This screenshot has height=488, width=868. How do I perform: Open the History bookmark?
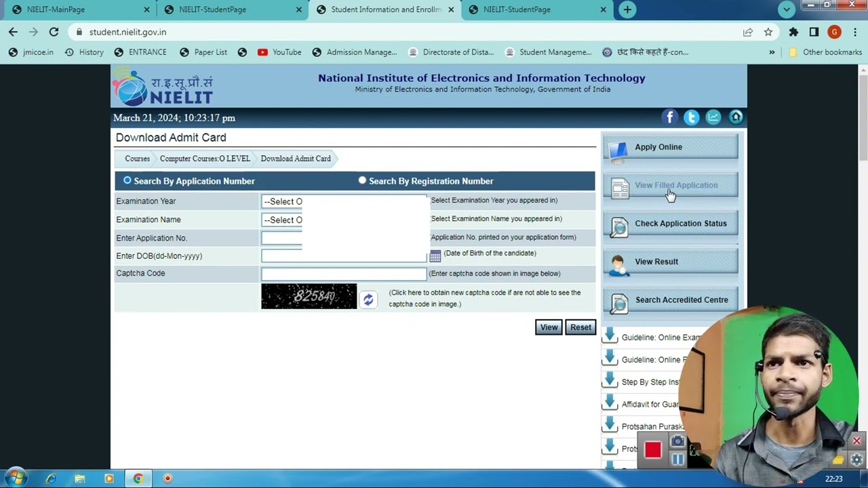pos(84,52)
